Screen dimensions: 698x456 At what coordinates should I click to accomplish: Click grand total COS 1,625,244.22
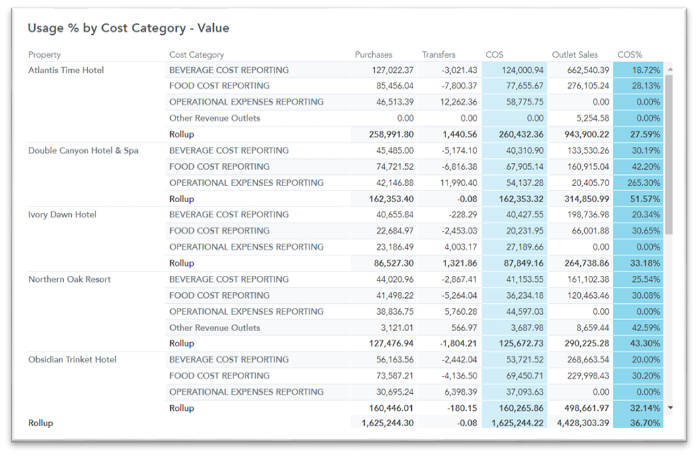(x=517, y=423)
